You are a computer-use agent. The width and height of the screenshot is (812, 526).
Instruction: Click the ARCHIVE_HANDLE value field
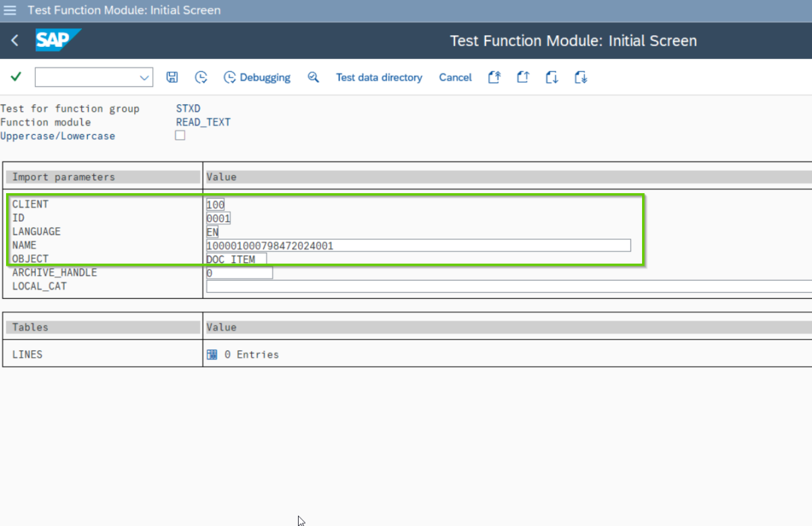click(x=239, y=272)
